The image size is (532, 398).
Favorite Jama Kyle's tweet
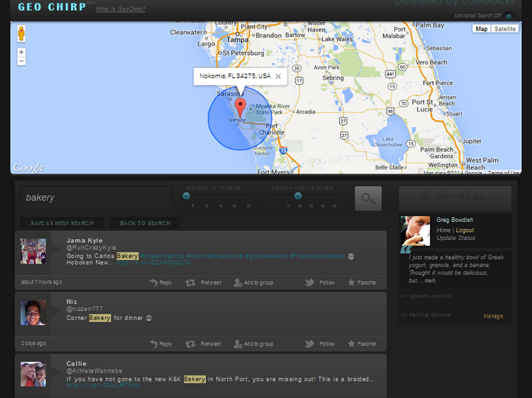[x=362, y=282]
